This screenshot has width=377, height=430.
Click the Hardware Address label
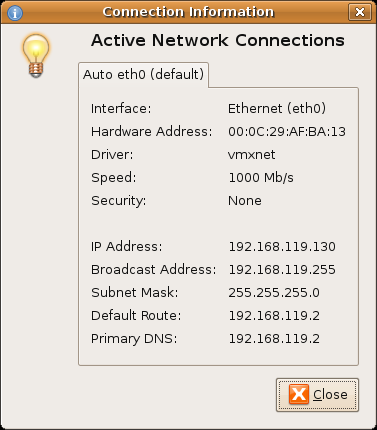coord(151,132)
